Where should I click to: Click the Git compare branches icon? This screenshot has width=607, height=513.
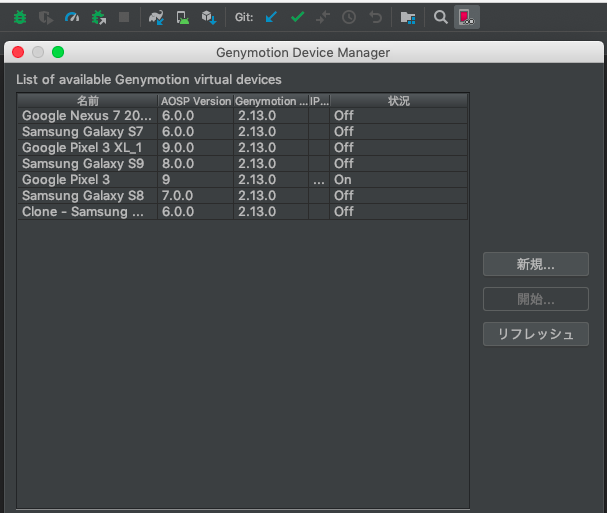click(323, 17)
